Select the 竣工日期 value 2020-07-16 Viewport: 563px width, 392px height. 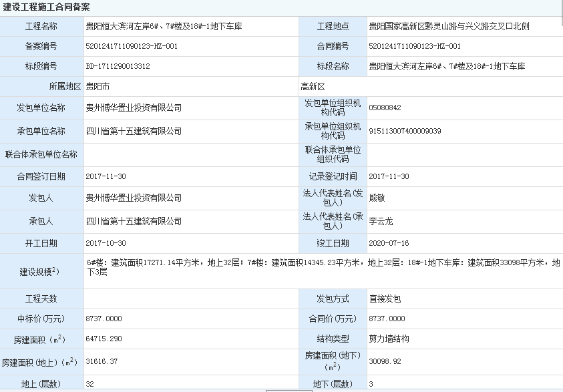tap(389, 244)
